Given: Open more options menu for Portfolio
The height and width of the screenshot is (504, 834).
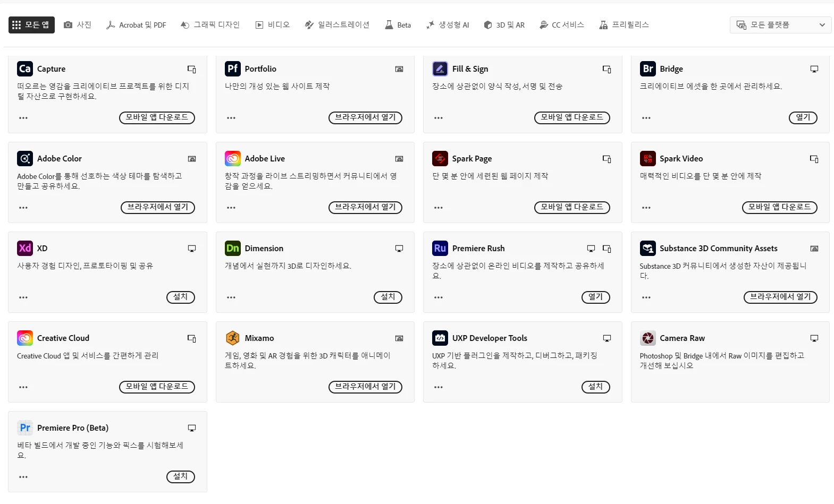Looking at the screenshot, I should 231,118.
